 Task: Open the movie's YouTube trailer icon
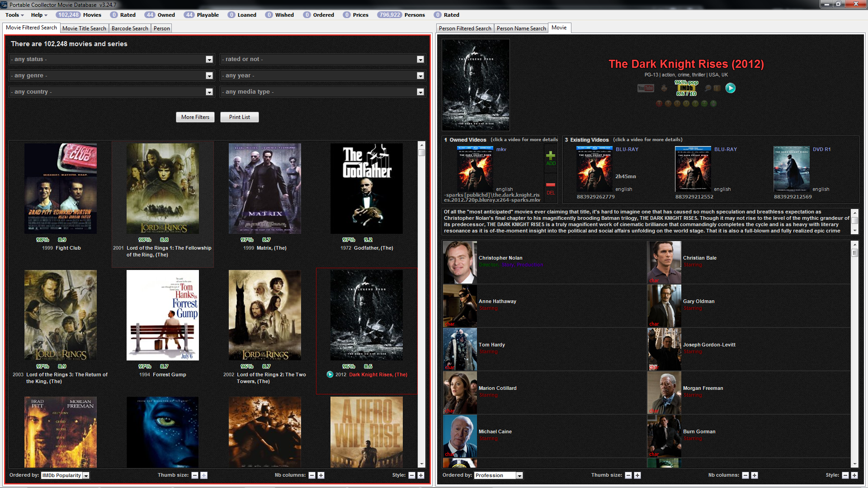pyautogui.click(x=645, y=88)
